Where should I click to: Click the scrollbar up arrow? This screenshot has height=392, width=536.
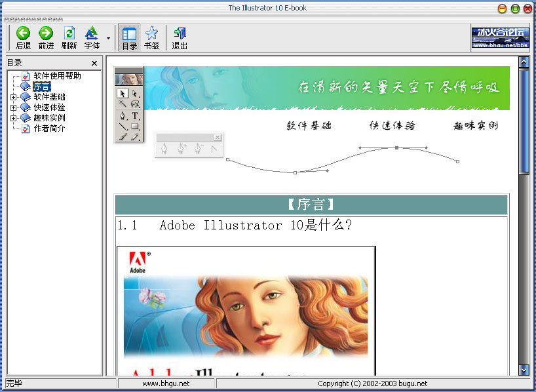click(x=524, y=62)
